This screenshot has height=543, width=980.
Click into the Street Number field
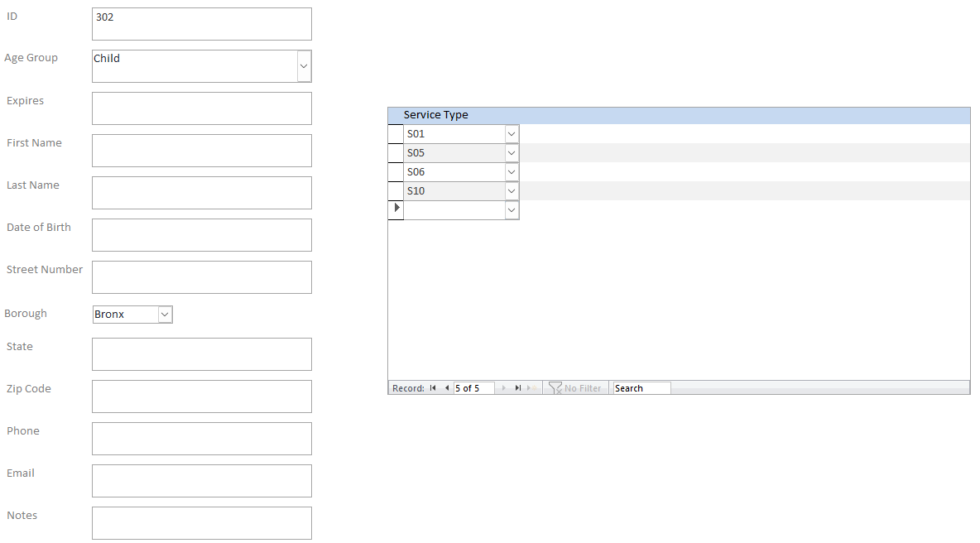click(202, 277)
